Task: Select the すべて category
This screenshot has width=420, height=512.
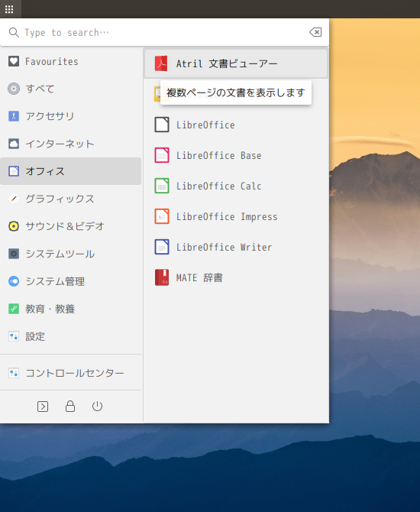Action: [x=70, y=89]
